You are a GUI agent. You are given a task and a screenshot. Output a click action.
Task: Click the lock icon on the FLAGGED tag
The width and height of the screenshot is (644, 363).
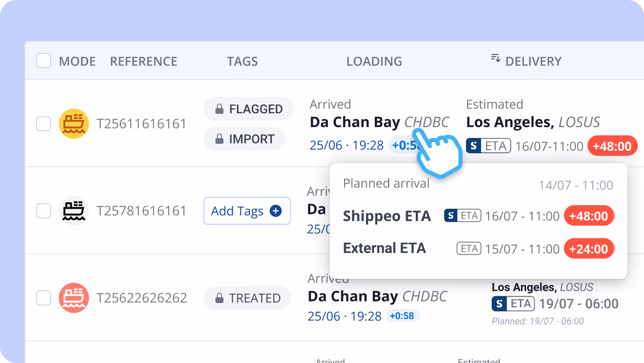click(220, 109)
